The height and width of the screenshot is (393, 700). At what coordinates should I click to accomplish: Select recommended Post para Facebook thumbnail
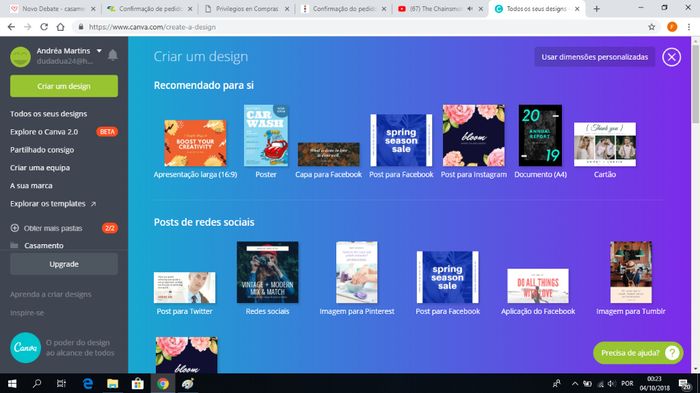click(x=401, y=140)
